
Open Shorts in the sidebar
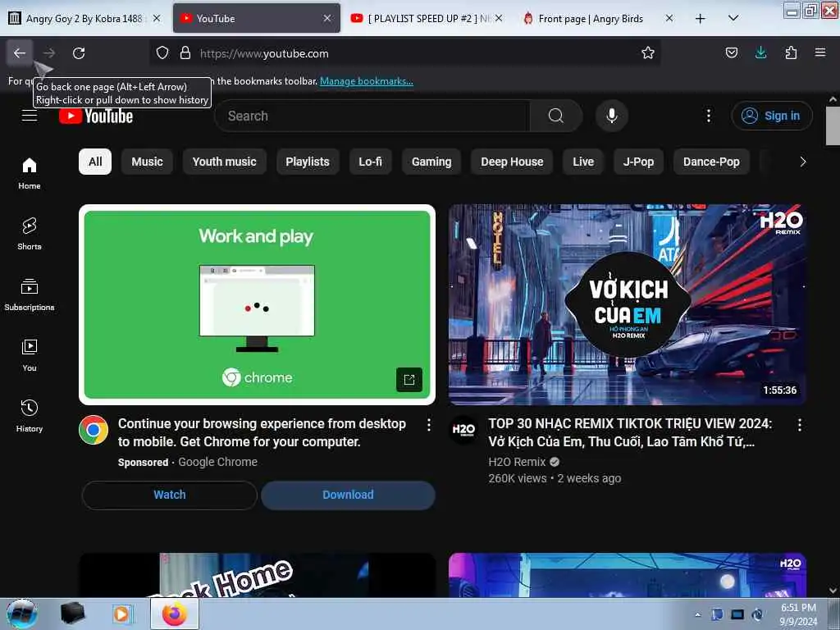pos(30,234)
